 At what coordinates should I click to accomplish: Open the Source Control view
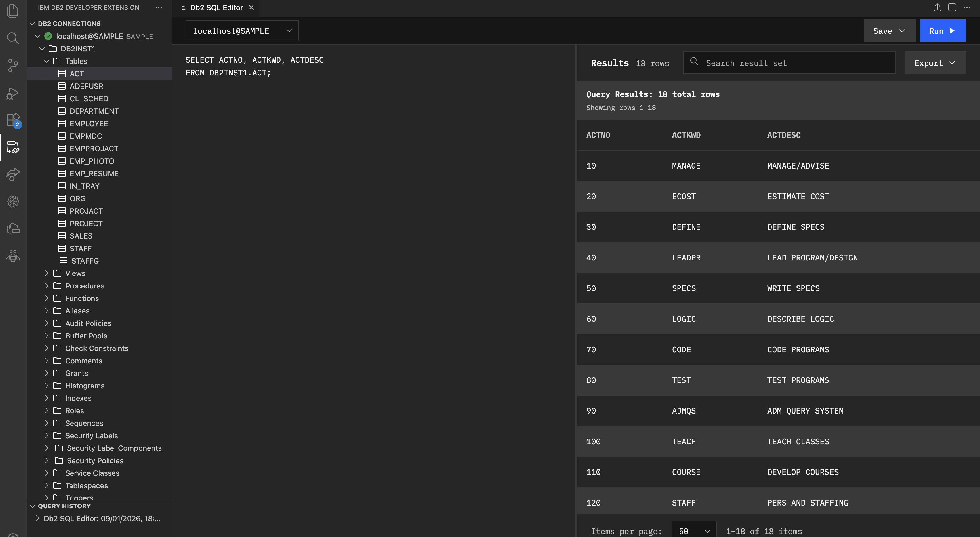point(13,66)
